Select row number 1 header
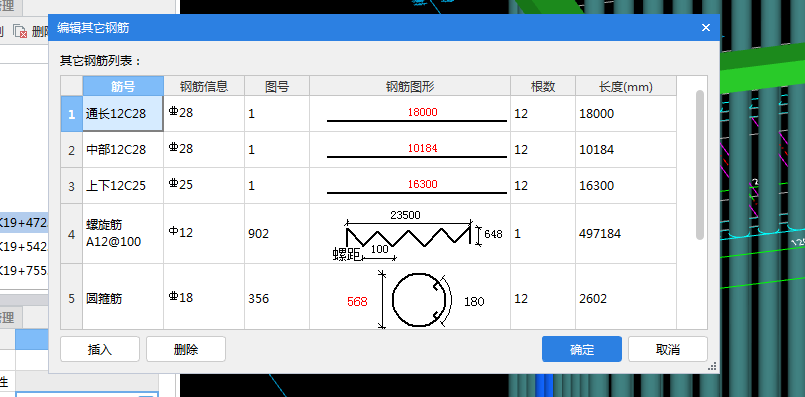 point(72,114)
